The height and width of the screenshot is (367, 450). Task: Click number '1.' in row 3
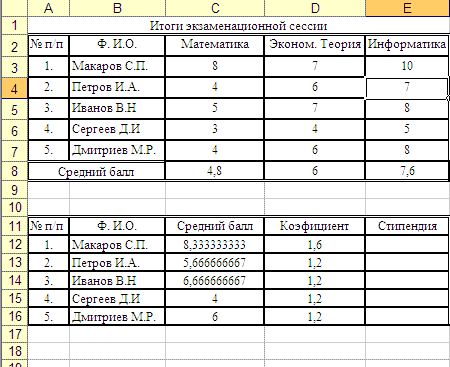click(x=48, y=66)
